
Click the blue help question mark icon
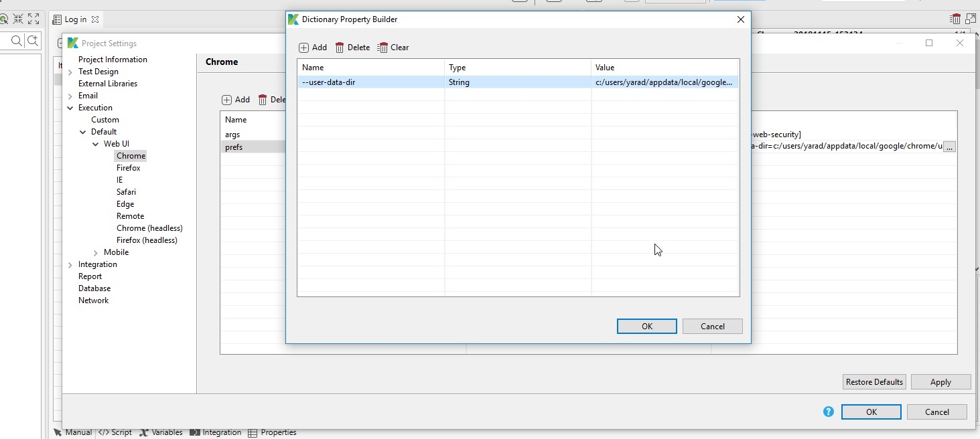[829, 412]
